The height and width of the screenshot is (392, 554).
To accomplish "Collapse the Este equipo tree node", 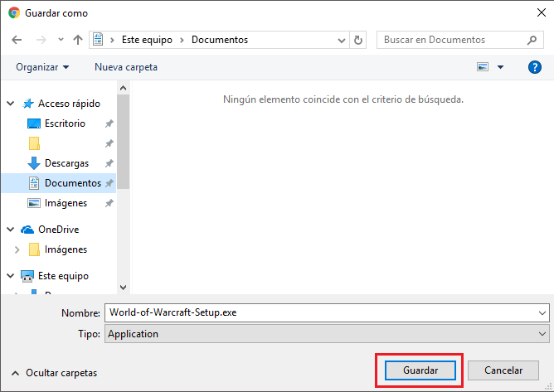I will (11, 276).
